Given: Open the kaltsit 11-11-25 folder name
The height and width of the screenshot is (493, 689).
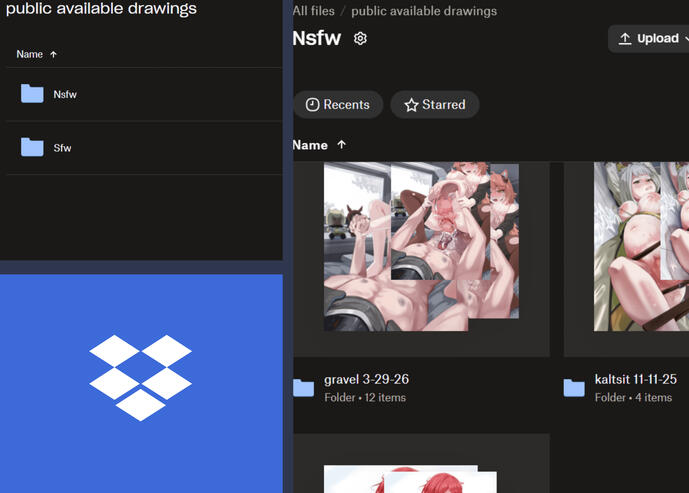Looking at the screenshot, I should [x=635, y=379].
